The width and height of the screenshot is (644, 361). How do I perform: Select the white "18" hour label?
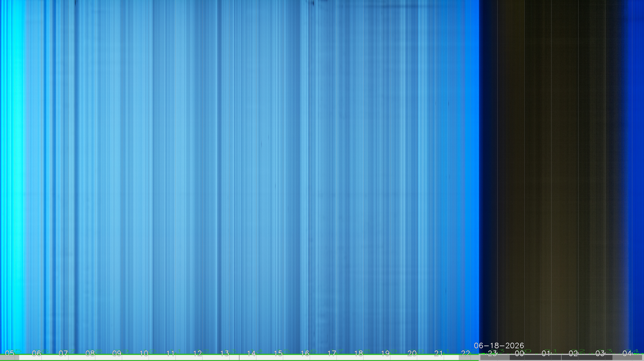[x=359, y=354]
